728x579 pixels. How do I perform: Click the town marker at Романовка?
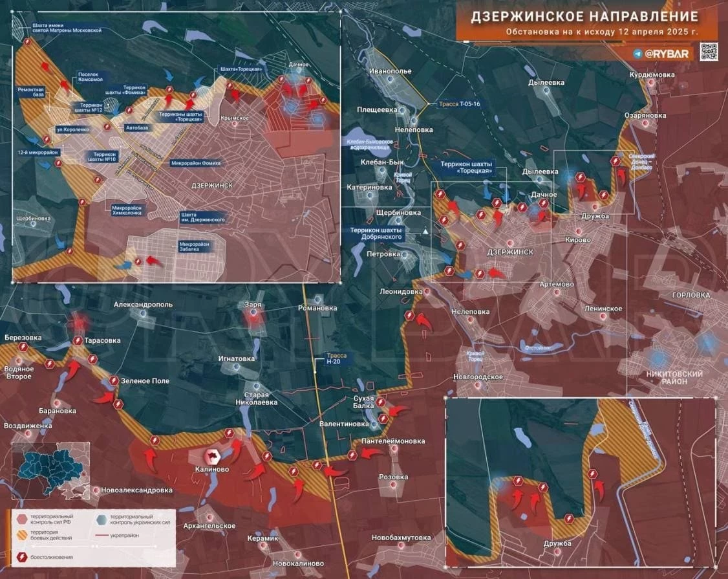click(x=317, y=299)
